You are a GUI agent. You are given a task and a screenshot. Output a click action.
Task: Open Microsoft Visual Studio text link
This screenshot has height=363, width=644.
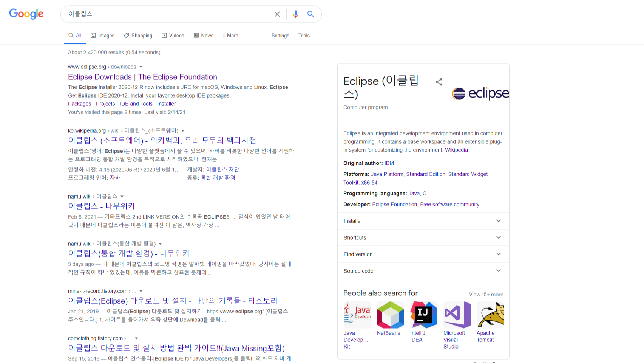[x=454, y=340]
